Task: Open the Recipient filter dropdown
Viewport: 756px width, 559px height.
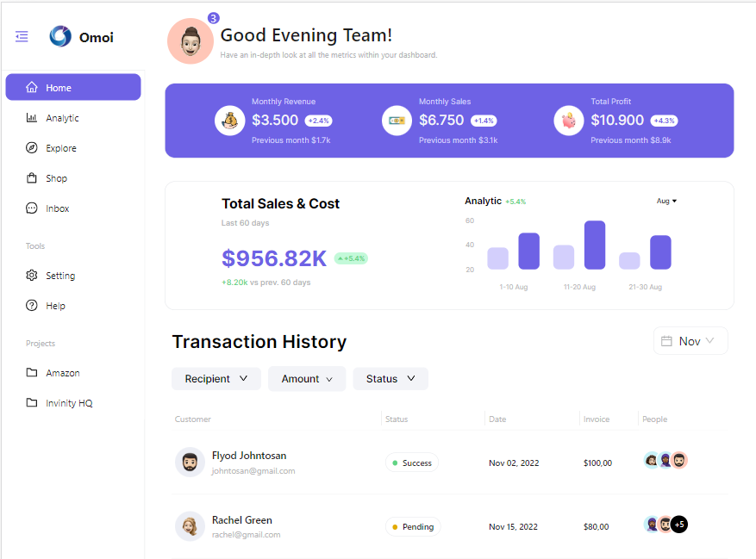Action: 216,379
